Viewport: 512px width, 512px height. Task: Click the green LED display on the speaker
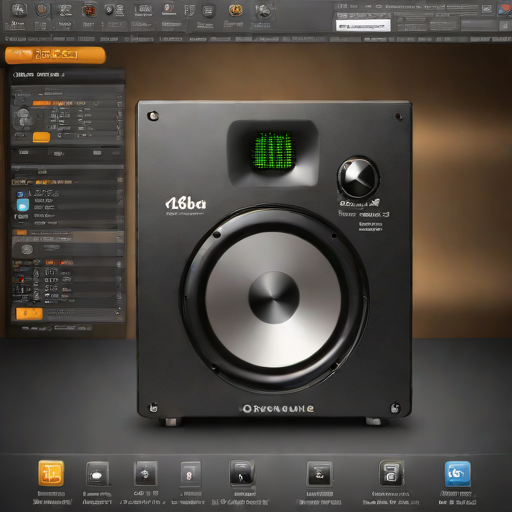[x=274, y=151]
